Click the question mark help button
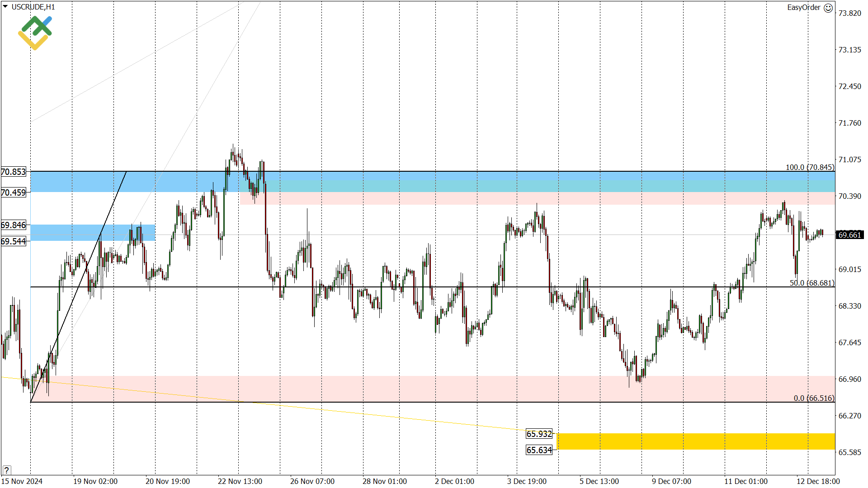This screenshot has width=868, height=488. [6, 470]
